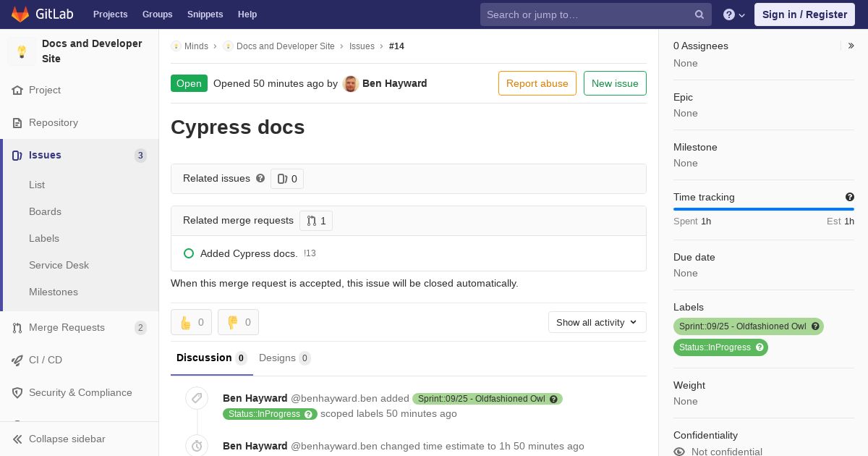Open the Security & Compliance sidebar section
868x456 pixels.
[x=80, y=392]
